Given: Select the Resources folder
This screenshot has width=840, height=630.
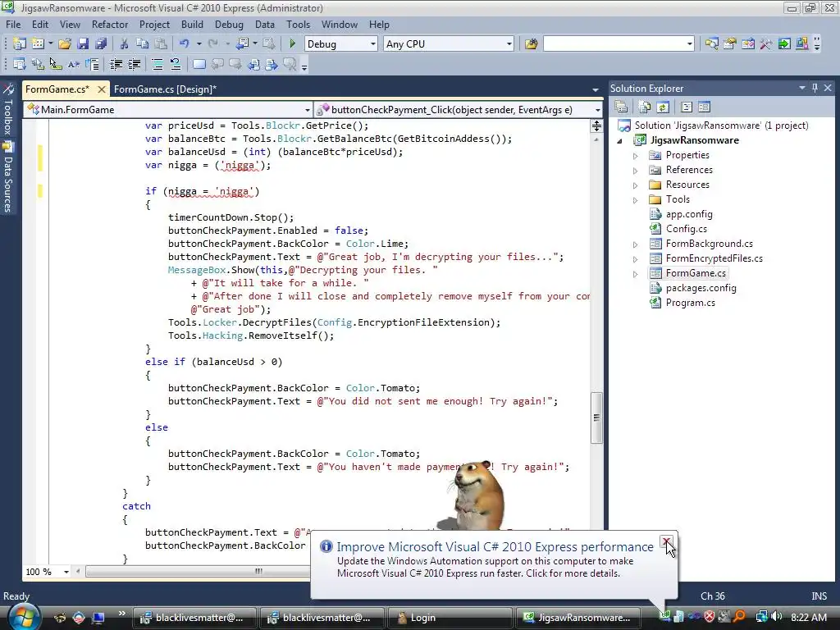Looking at the screenshot, I should coord(687,185).
